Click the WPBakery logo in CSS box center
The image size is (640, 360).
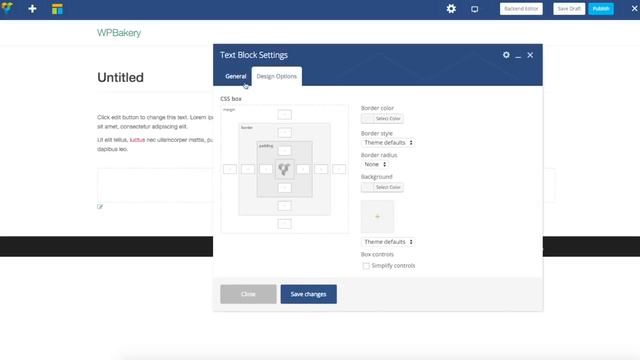pyautogui.click(x=284, y=169)
